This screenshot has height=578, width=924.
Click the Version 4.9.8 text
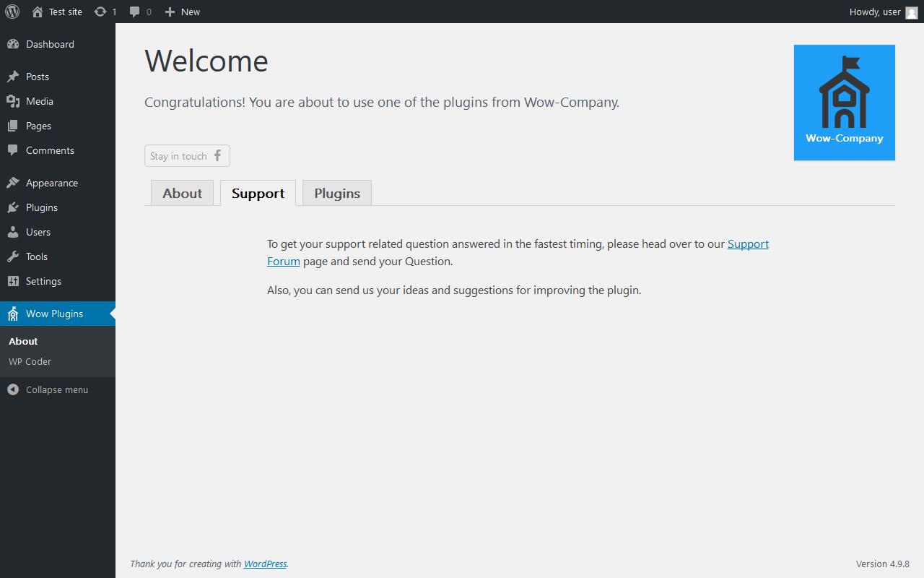click(883, 564)
